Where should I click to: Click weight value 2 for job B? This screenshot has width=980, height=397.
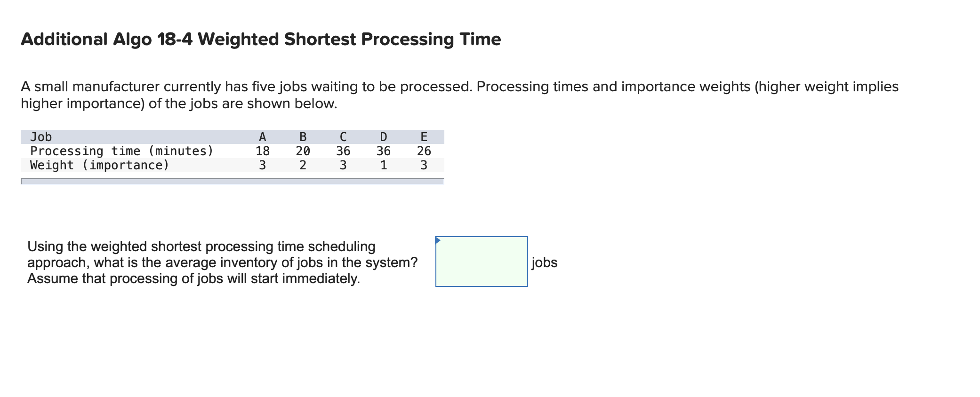click(303, 165)
